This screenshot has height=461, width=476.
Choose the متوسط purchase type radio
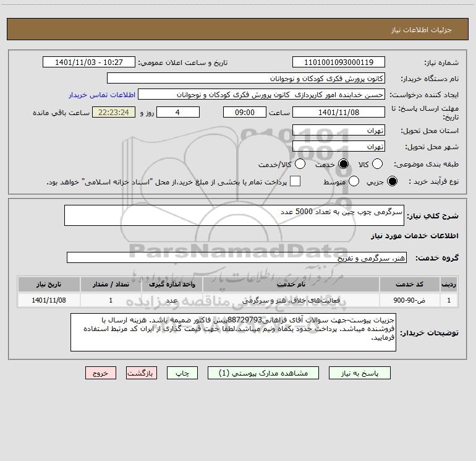(x=354, y=181)
